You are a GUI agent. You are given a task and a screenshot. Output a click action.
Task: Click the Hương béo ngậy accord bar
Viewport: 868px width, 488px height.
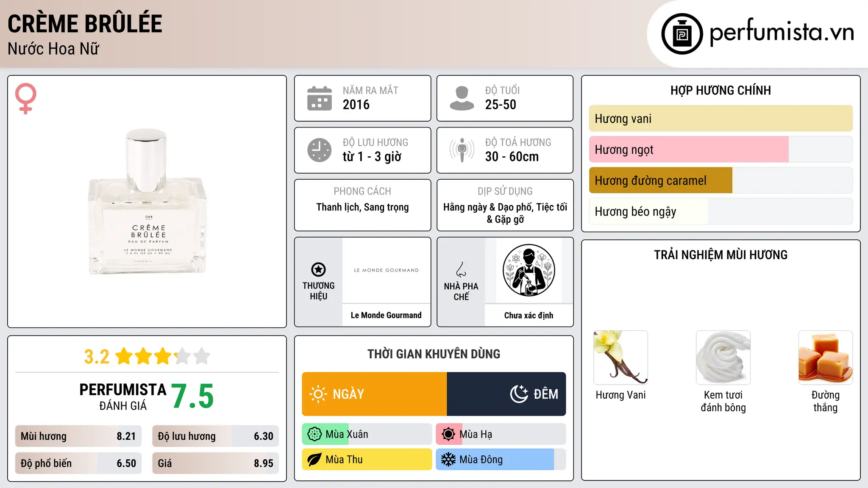pos(721,211)
